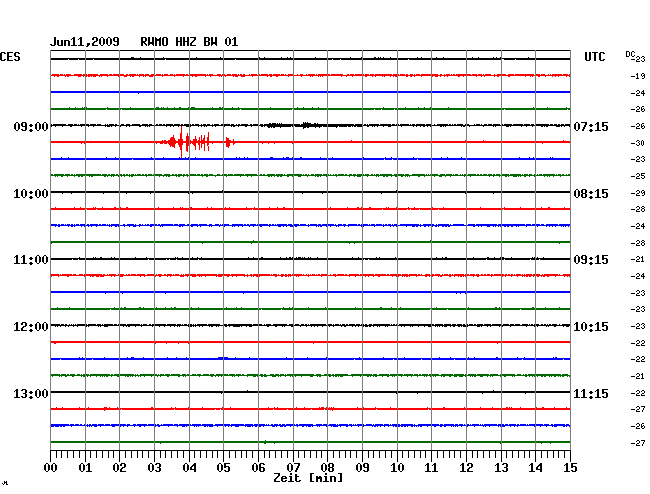Click the 10:15 UTC time label
Image resolution: width=650 pixels, height=494 pixels.
591,327
